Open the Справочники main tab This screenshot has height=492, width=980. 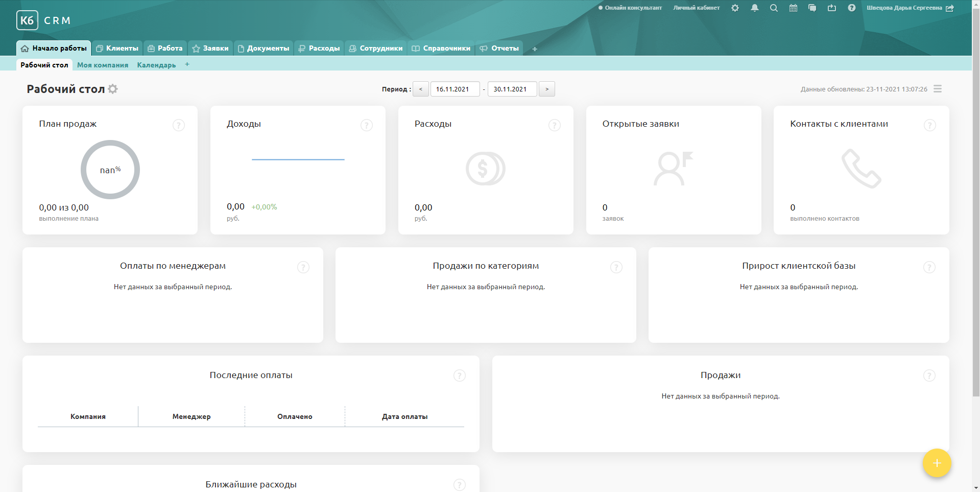441,48
